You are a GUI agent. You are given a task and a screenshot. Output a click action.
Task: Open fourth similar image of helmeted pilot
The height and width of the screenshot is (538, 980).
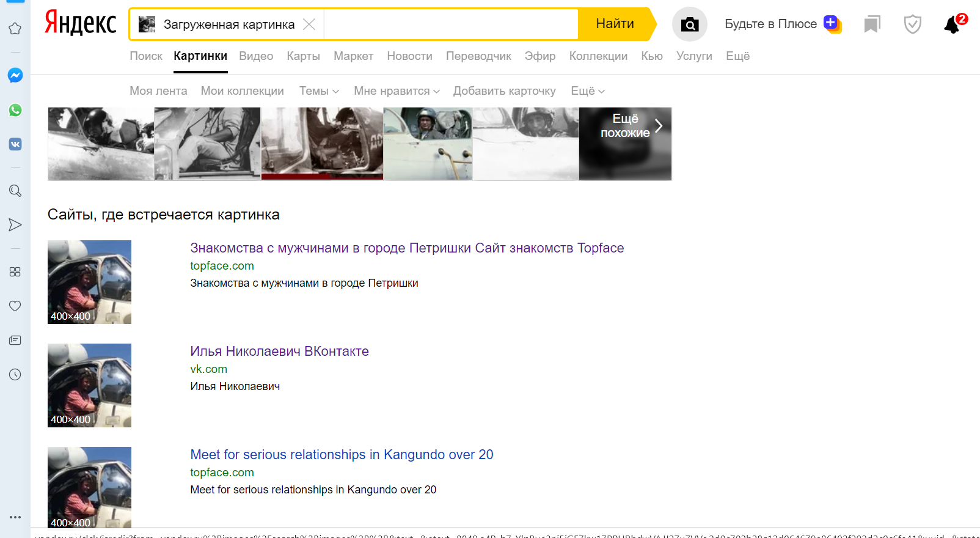pos(428,144)
